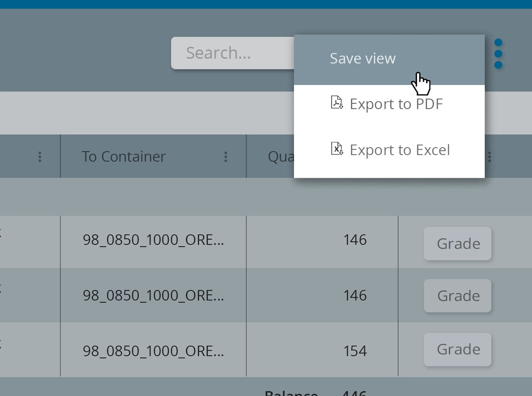Select first row's 98_0850_1000_ORE container cell
Screen dimensions: 532x396
click(153, 240)
